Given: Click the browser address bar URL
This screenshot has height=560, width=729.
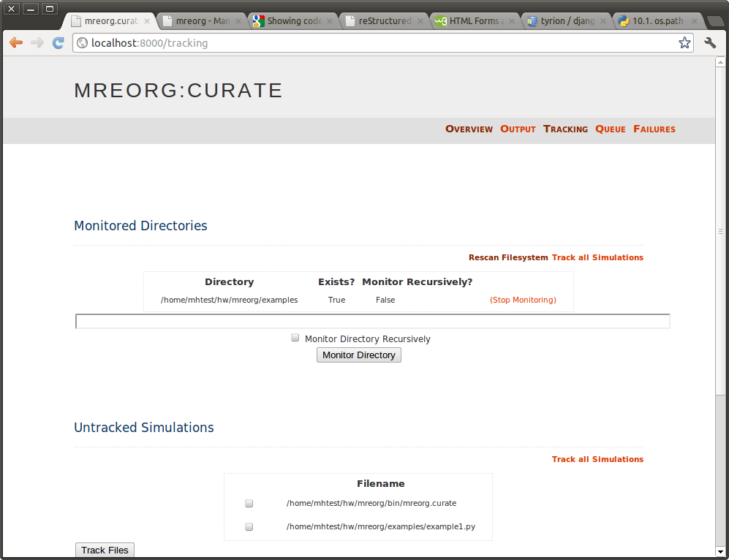Looking at the screenshot, I should coord(149,43).
